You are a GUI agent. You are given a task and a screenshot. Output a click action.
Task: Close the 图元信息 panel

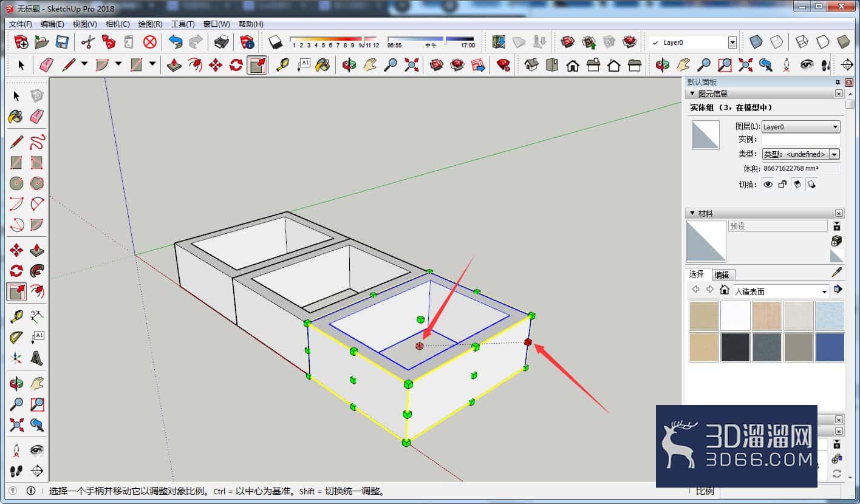pyautogui.click(x=839, y=94)
